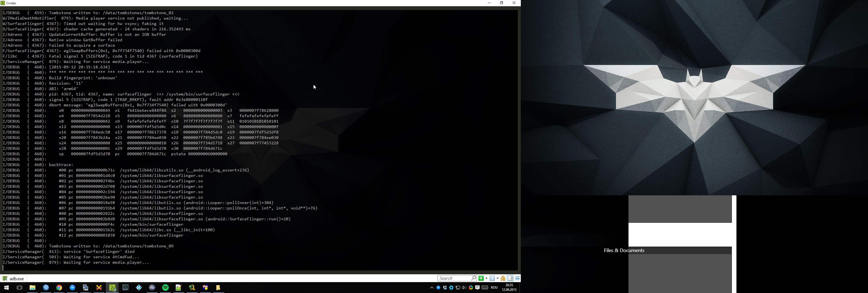Click the clock showing 20:35

point(509,288)
